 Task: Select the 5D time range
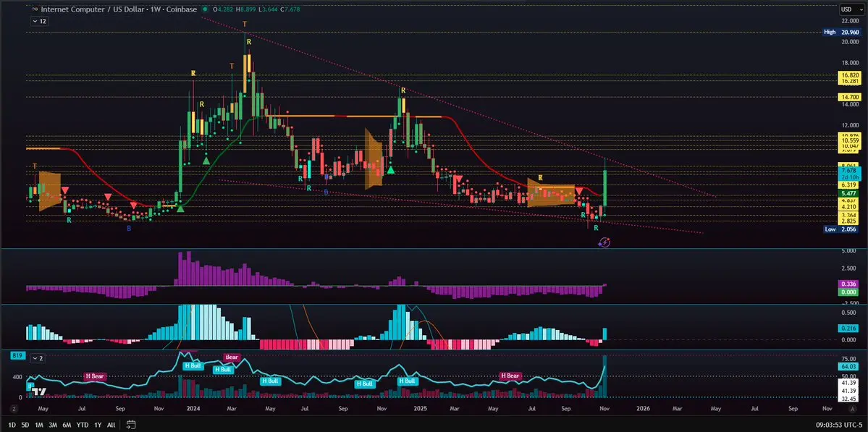point(25,425)
